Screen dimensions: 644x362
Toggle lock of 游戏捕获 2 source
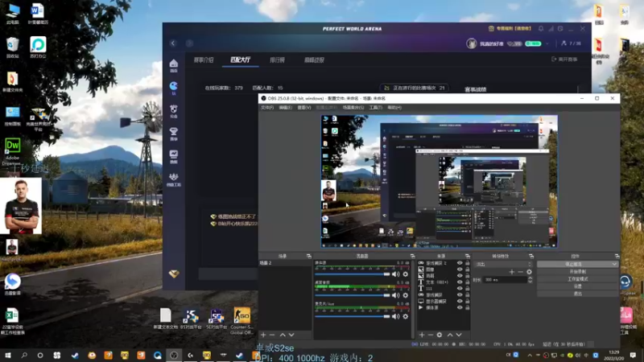[x=468, y=263]
